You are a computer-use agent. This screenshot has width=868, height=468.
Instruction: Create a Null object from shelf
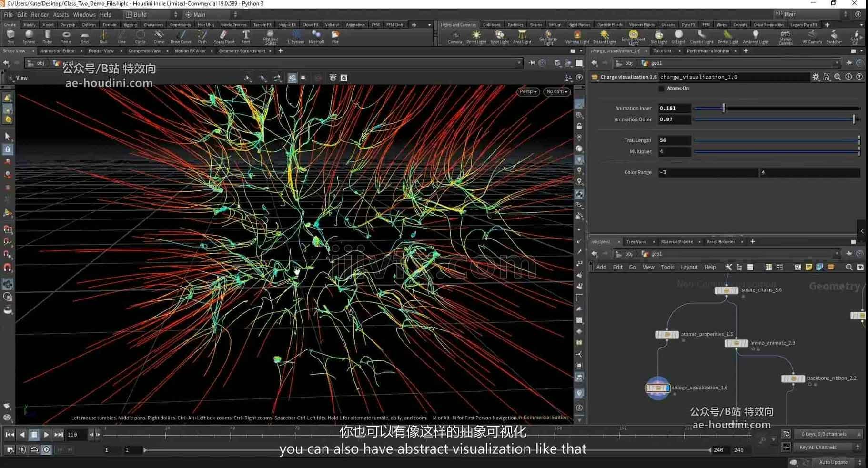tap(103, 37)
